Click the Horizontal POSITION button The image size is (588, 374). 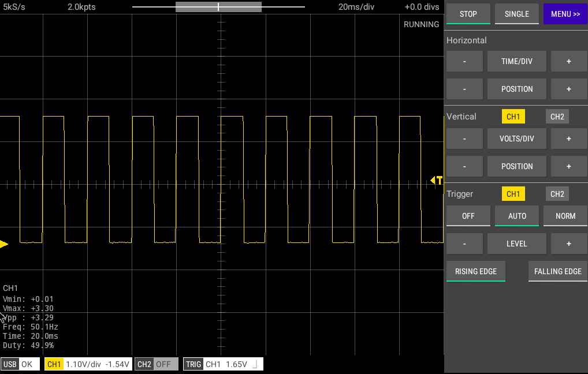pyautogui.click(x=517, y=89)
